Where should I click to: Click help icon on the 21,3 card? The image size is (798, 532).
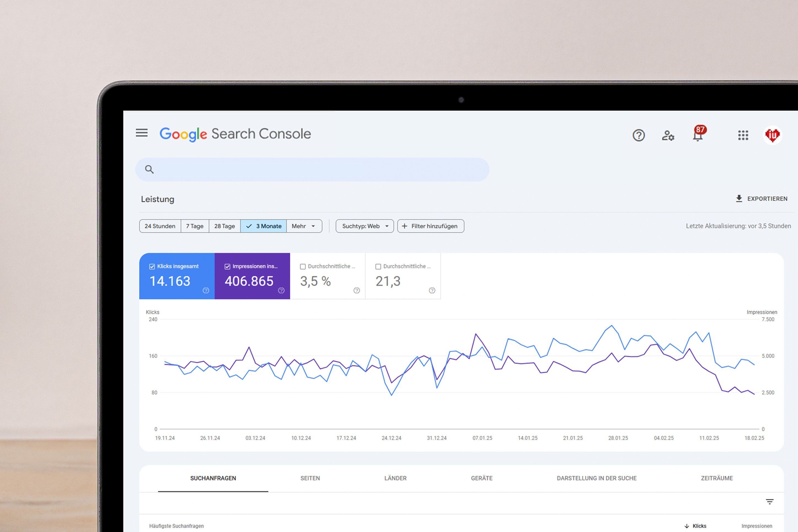click(432, 290)
